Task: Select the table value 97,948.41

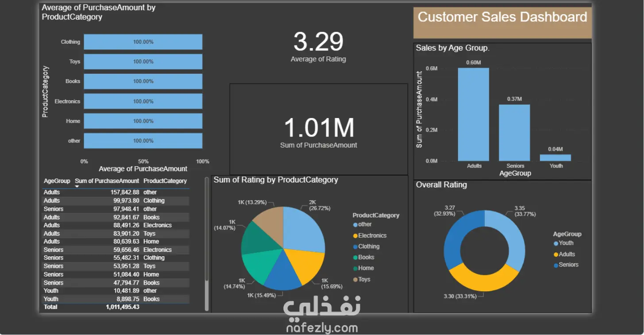Action: point(126,209)
